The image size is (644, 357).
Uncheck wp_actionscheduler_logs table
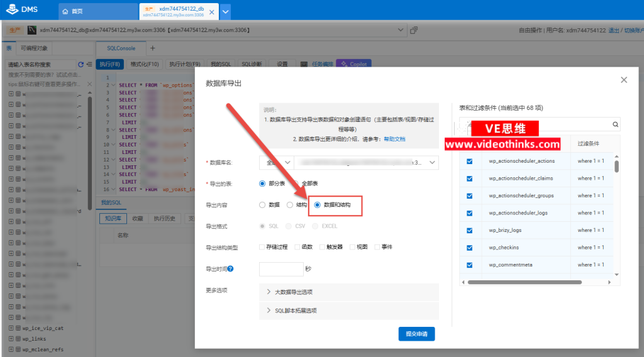[469, 213]
